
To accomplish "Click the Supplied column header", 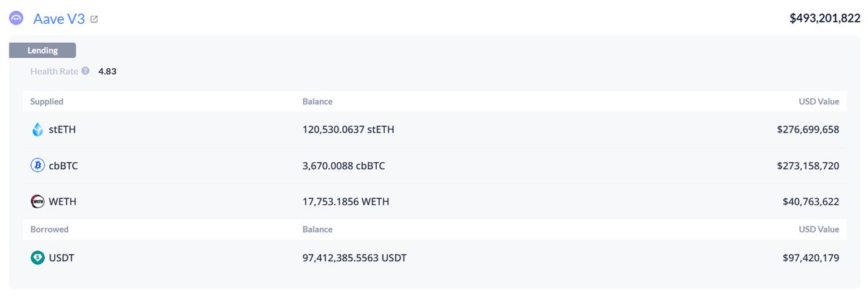I will click(x=47, y=101).
